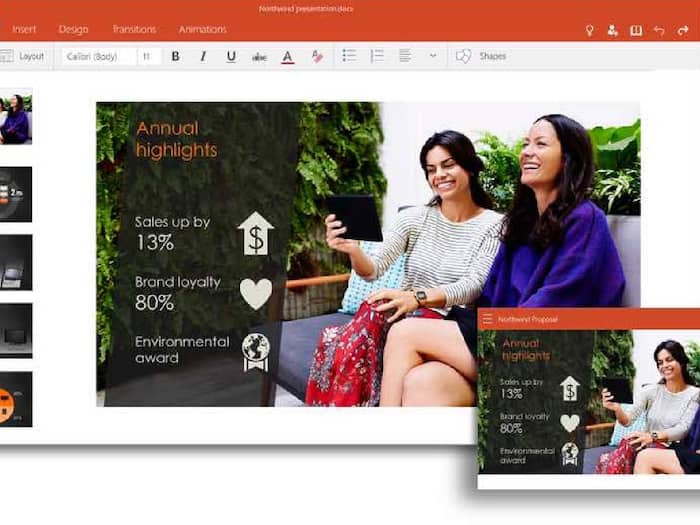Screen dimensions: 700x525
Task: Toggle underline text formatting
Action: coord(231,57)
